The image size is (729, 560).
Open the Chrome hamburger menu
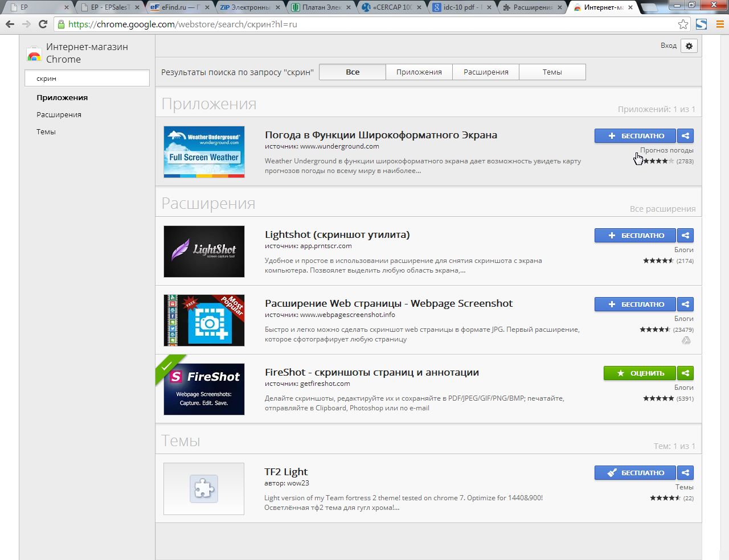[718, 24]
